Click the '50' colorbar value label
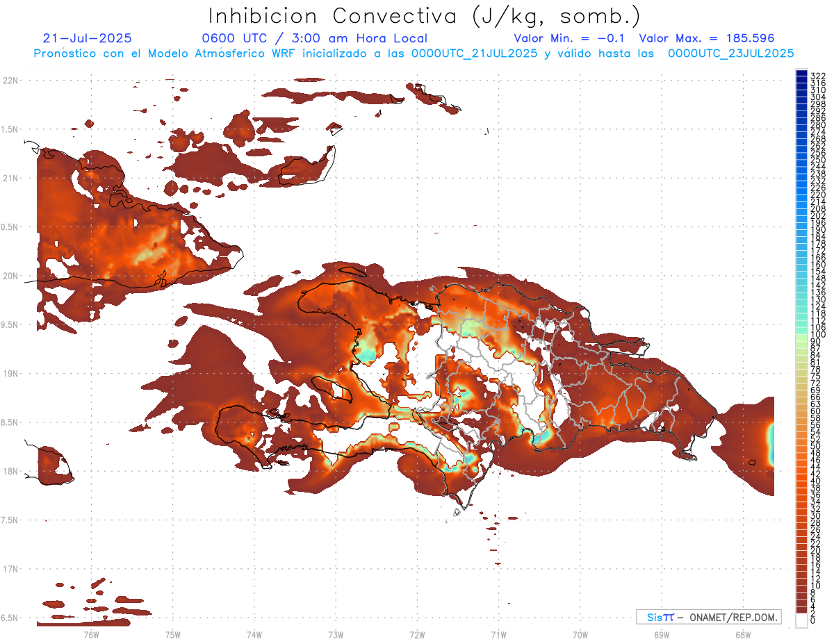Screen dimensions: 834x644 (815, 446)
